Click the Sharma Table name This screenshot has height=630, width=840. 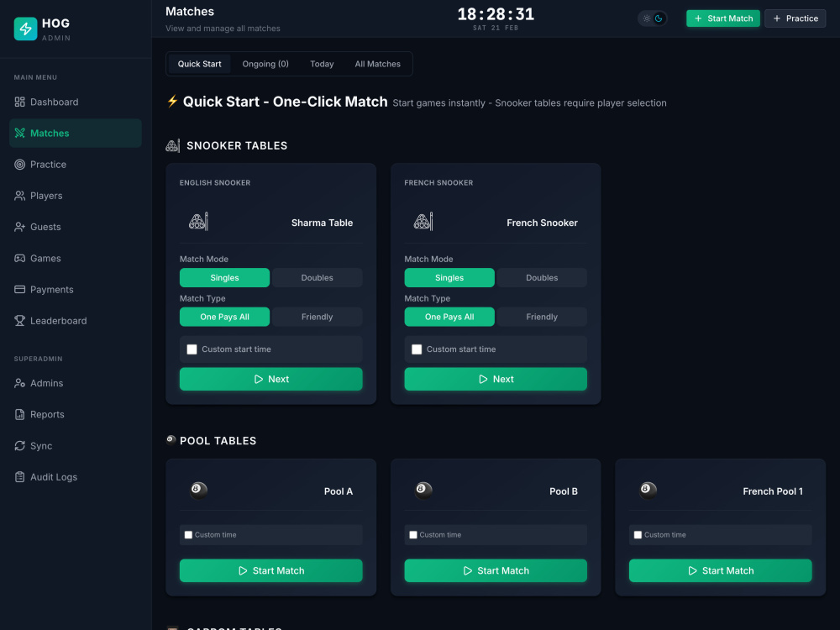coord(322,223)
